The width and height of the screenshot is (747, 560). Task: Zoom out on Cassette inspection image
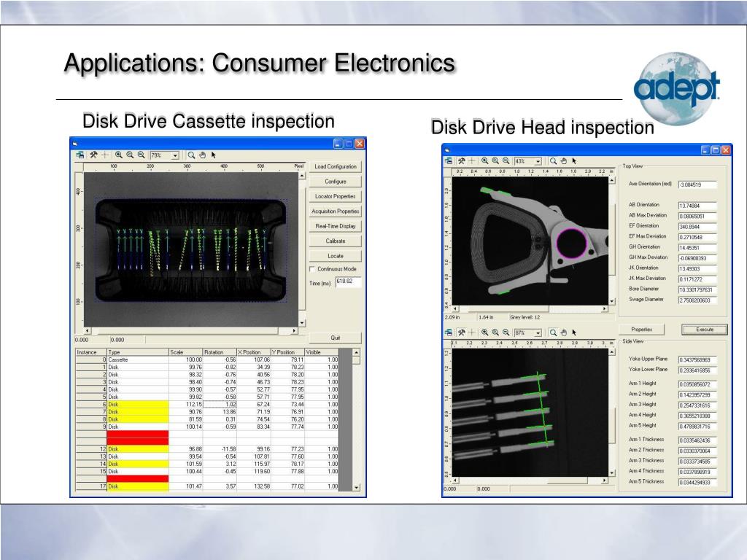click(x=141, y=155)
